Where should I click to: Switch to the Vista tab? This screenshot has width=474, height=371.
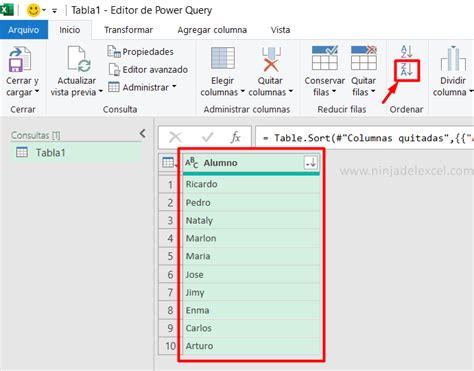[280, 30]
